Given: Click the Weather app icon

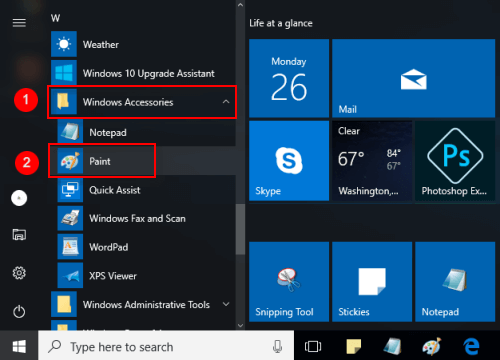Looking at the screenshot, I should [x=64, y=44].
